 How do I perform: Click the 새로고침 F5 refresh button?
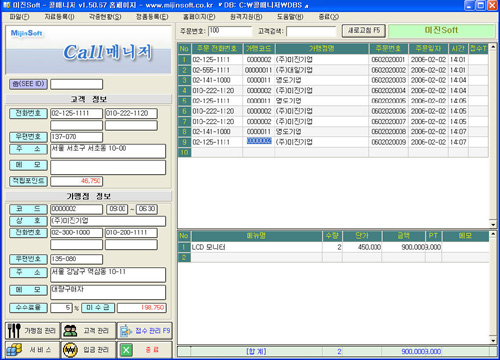[x=364, y=31]
